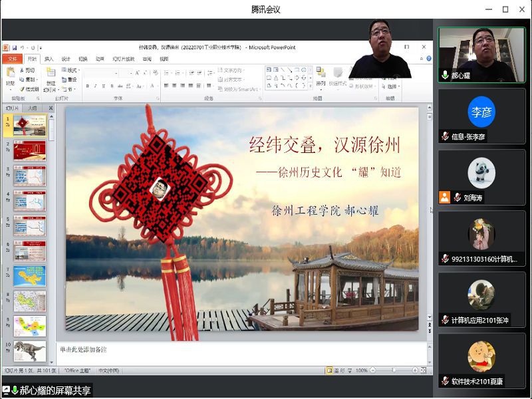Image resolution: width=532 pixels, height=399 pixels.
Task: Toggle Italic text formatting
Action: tap(95, 86)
